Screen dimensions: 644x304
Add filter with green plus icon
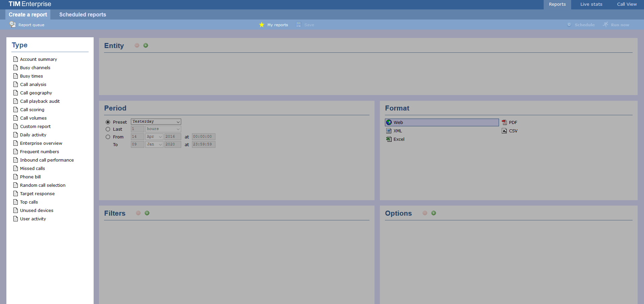tap(147, 213)
